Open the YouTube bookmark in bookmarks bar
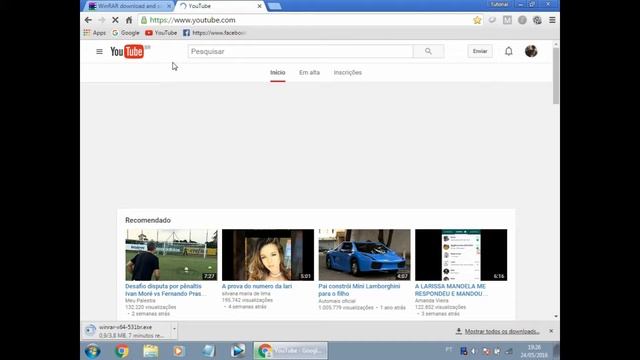This screenshot has width=640, height=360. coord(161,33)
